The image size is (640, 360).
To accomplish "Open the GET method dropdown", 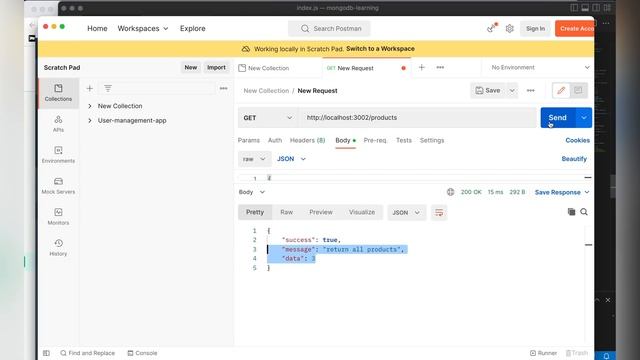I will click(268, 118).
